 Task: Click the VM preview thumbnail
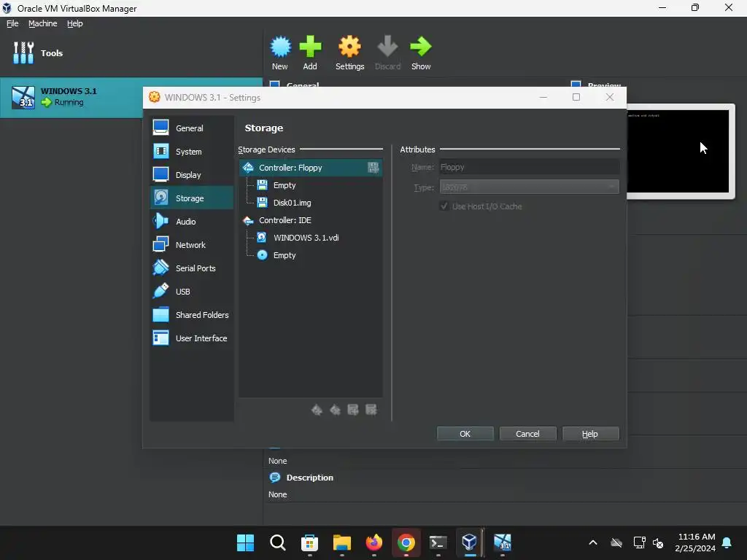tap(680, 151)
